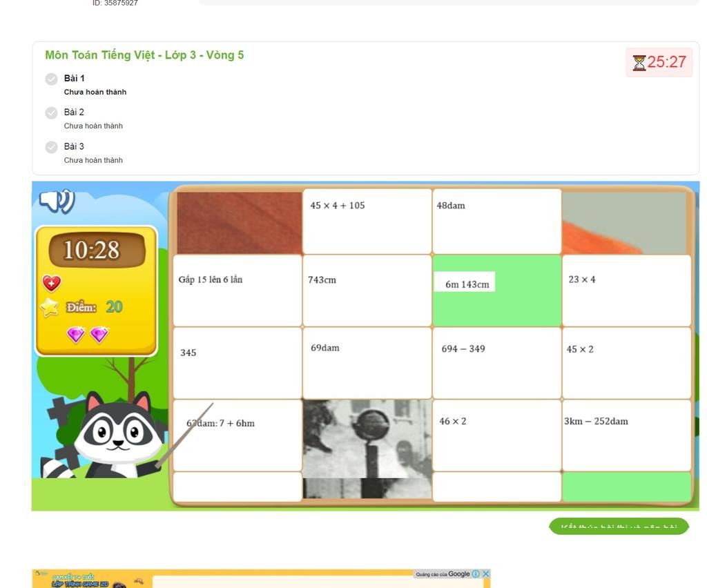
Task: Click the yellow star score icon
Action: point(50,308)
